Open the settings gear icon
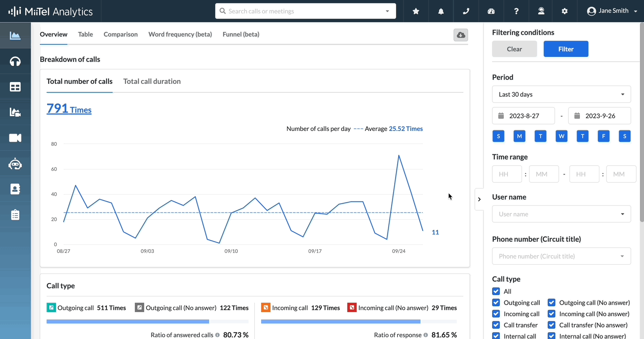Viewport: 644px width, 339px height. (x=565, y=11)
